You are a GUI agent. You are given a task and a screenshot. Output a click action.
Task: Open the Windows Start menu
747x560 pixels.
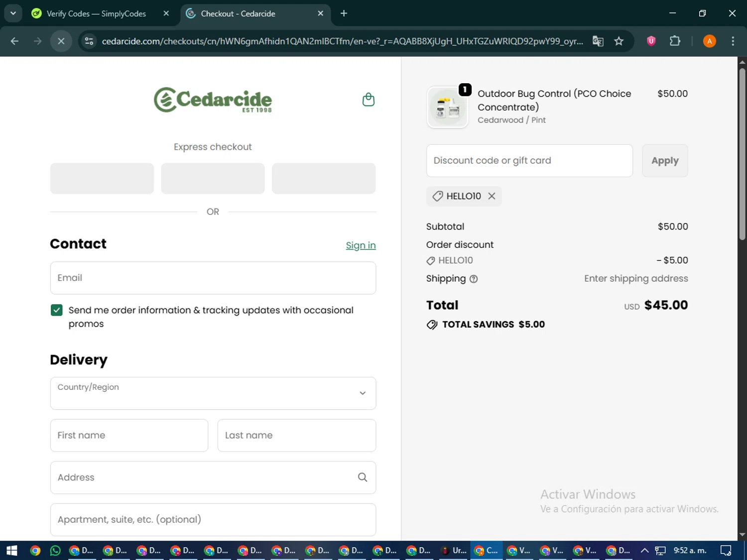point(11,551)
